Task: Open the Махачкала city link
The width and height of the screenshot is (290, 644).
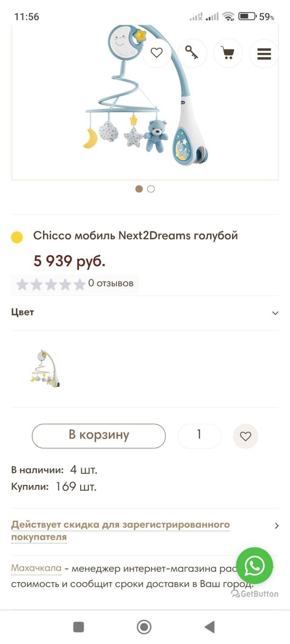Action: click(x=36, y=568)
